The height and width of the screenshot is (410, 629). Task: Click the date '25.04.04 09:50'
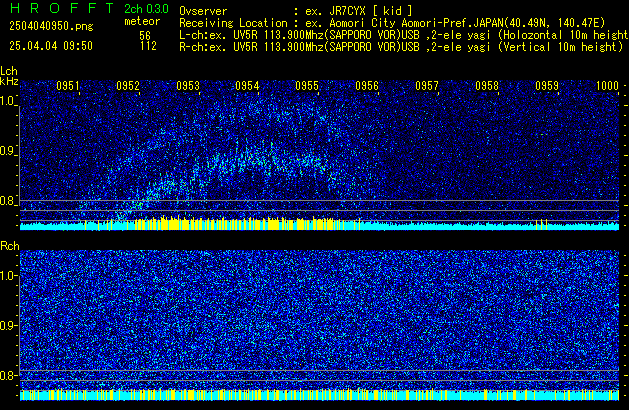51,46
